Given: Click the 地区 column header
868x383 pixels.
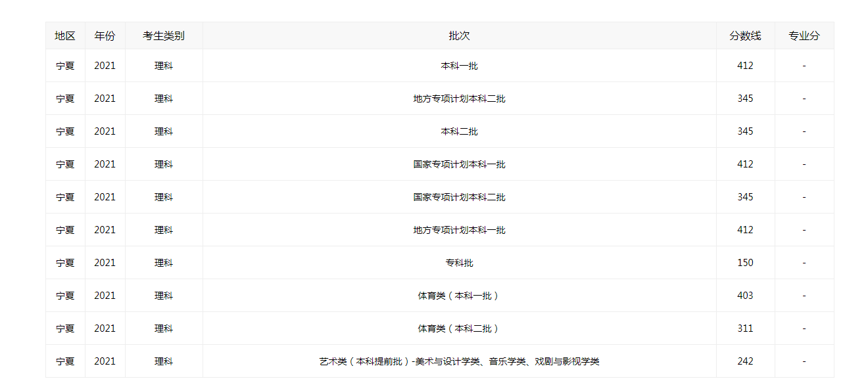Looking at the screenshot, I should [65, 36].
